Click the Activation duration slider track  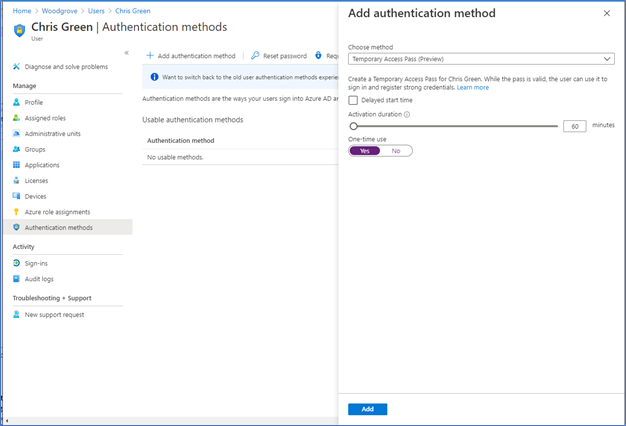[455, 126]
